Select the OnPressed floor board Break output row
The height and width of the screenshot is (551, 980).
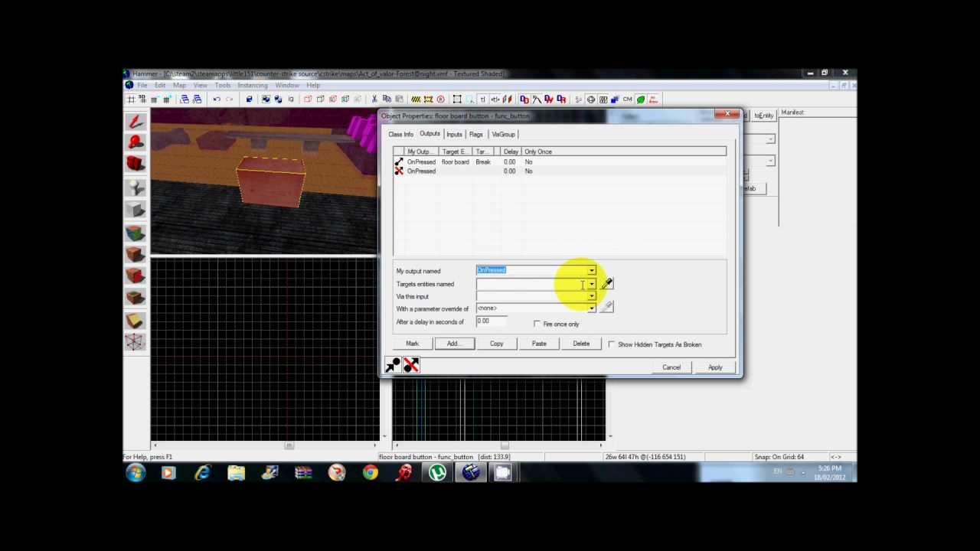point(560,162)
